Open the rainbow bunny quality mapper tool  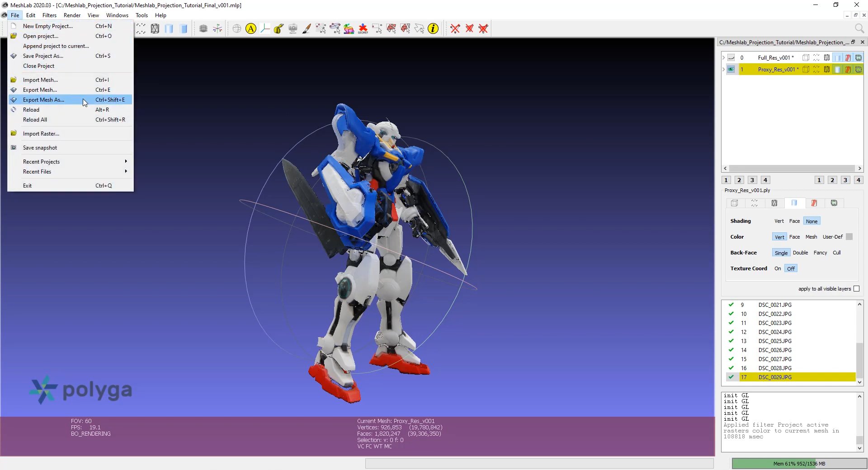tap(349, 29)
